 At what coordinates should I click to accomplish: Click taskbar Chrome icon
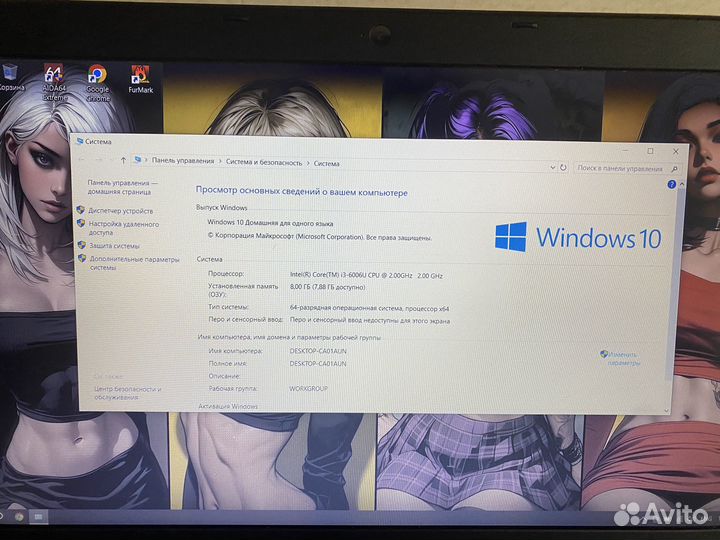tap(19, 517)
